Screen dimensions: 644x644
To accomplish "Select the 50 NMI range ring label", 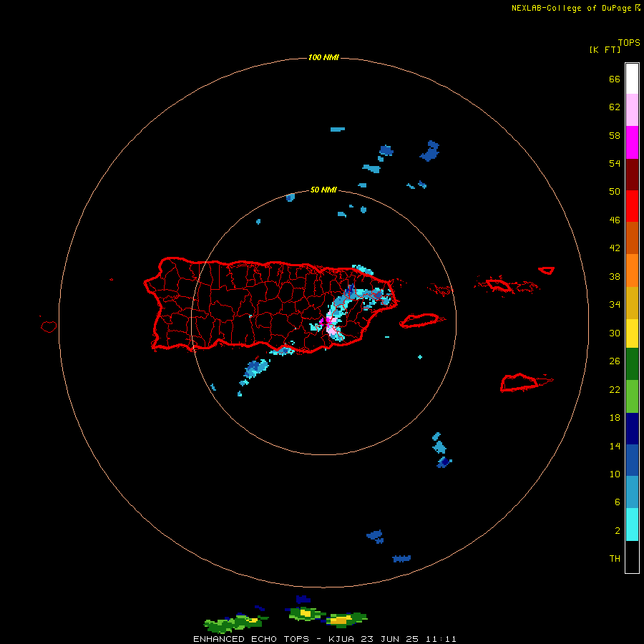I will (x=323, y=190).
